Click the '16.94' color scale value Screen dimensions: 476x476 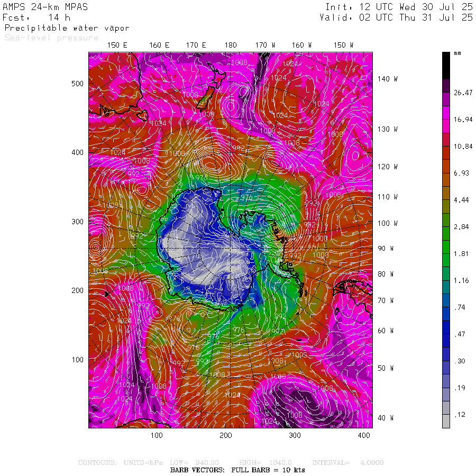463,120
